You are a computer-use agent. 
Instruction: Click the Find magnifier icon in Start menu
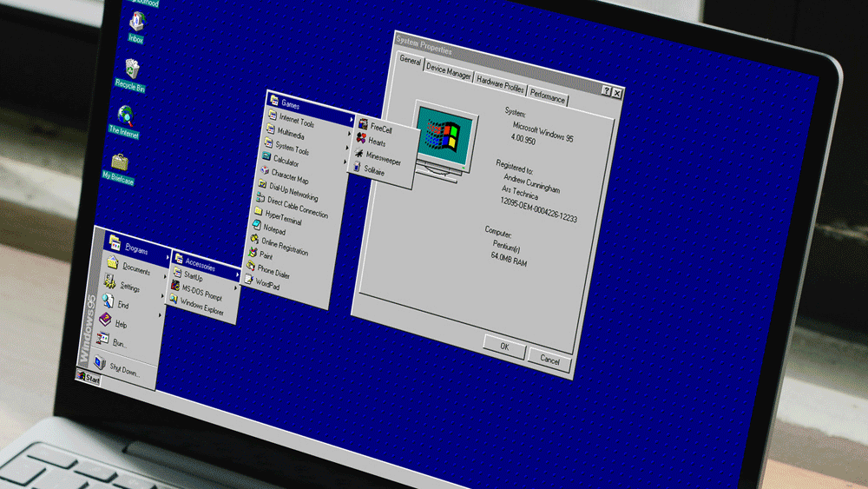[x=108, y=301]
